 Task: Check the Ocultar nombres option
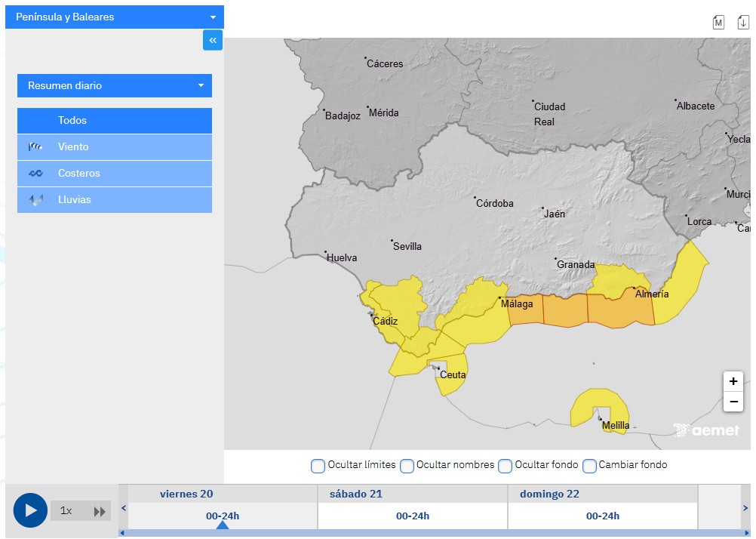click(407, 466)
